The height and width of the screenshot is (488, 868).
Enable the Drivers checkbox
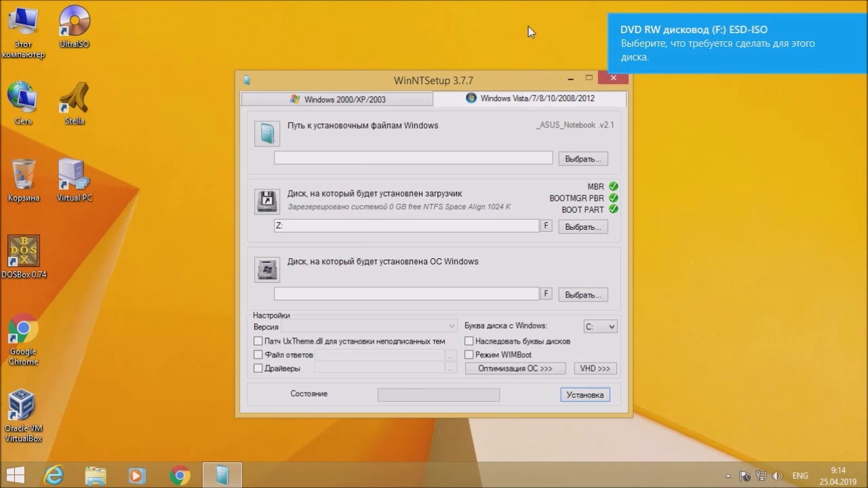pyautogui.click(x=258, y=368)
